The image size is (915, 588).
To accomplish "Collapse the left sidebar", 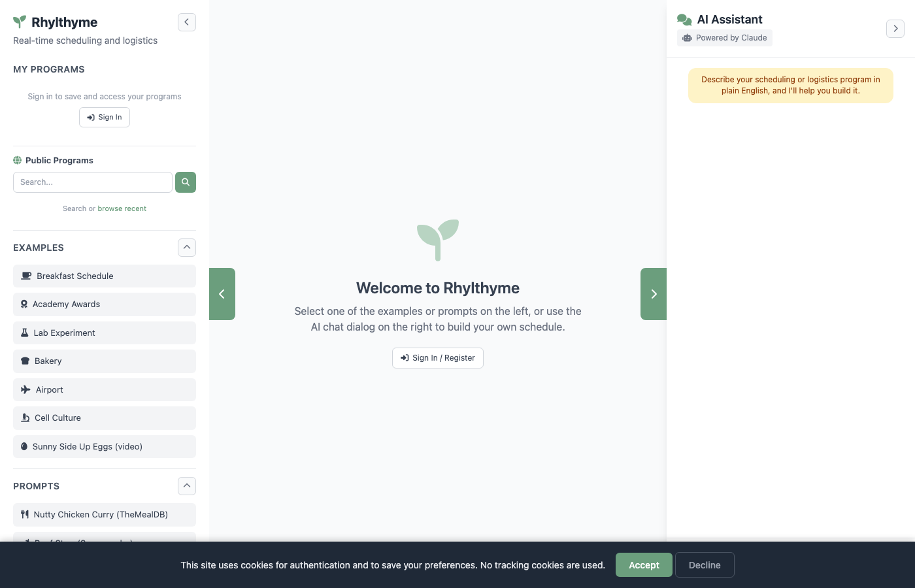I will coord(187,22).
